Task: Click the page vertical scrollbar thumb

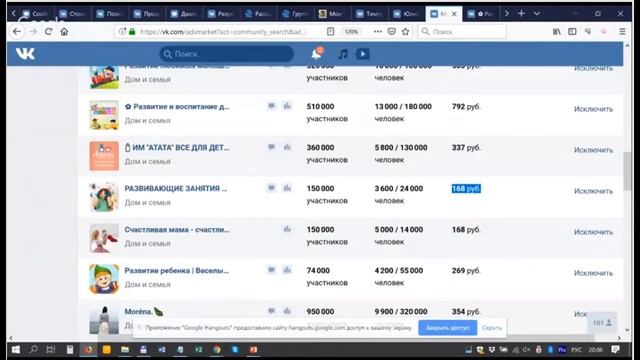Action: pyautogui.click(x=627, y=171)
